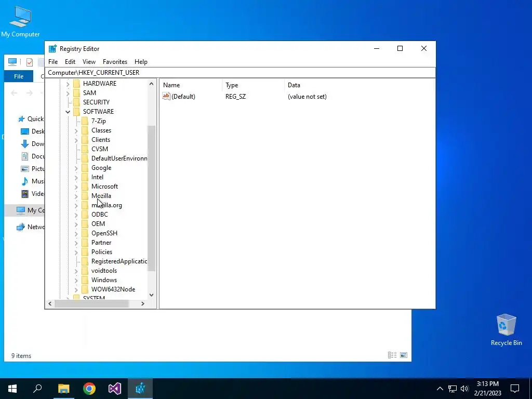Expand the WOW6432Node registry key
This screenshot has width=532, height=399.
pyautogui.click(x=76, y=289)
